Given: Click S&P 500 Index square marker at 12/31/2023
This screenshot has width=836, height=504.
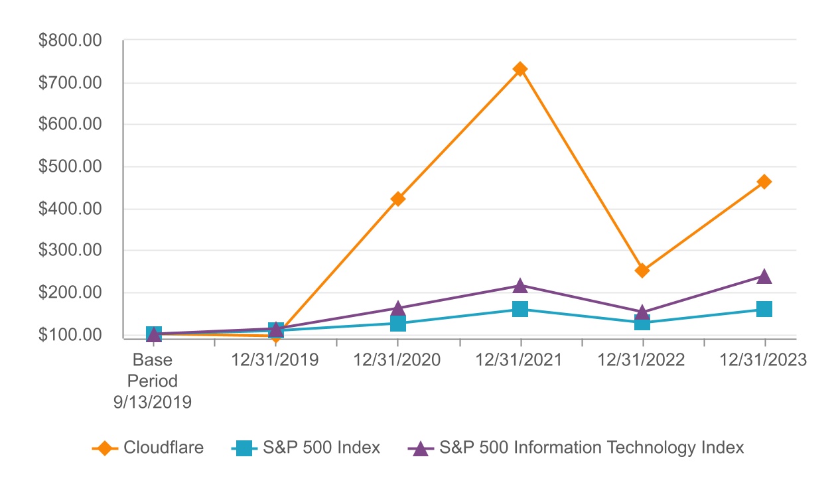Looking at the screenshot, I should (764, 309).
